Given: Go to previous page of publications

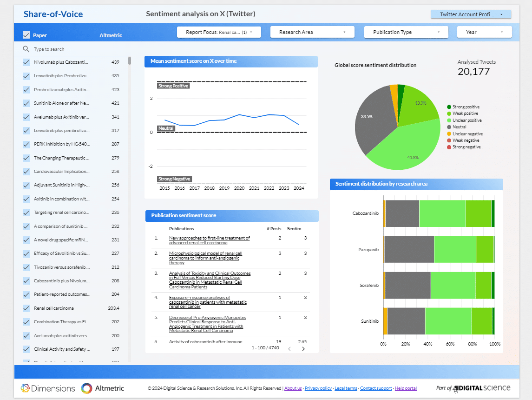Looking at the screenshot, I should [x=289, y=348].
